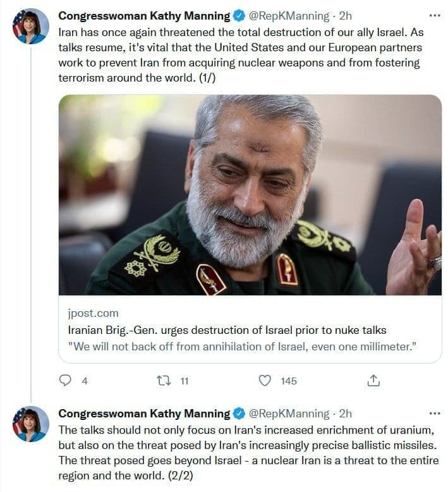The height and width of the screenshot is (492, 448).
Task: Open more options menu on first tweet
Action: pos(434,15)
